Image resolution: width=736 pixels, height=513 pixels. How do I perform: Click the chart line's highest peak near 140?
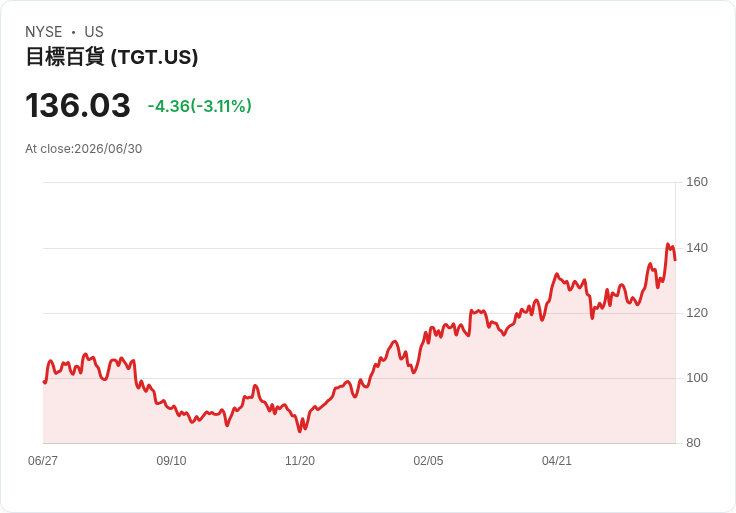coord(667,244)
